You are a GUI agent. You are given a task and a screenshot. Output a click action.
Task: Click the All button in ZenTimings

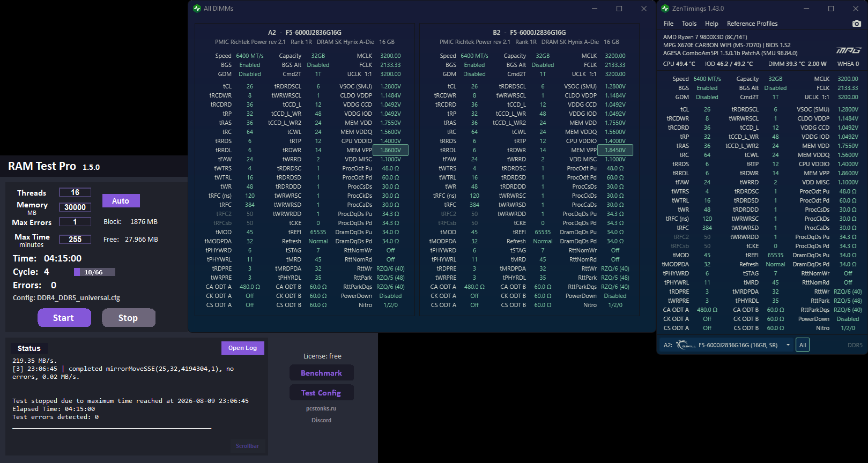(803, 345)
